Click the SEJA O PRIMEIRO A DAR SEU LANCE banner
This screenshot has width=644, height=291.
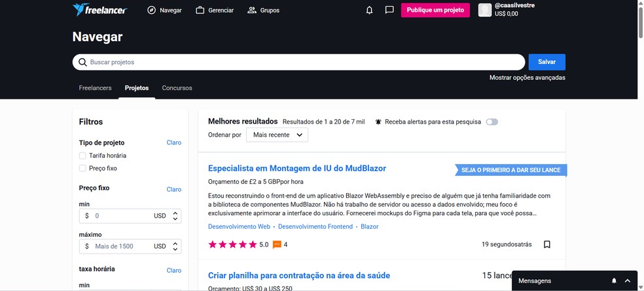[x=510, y=170]
